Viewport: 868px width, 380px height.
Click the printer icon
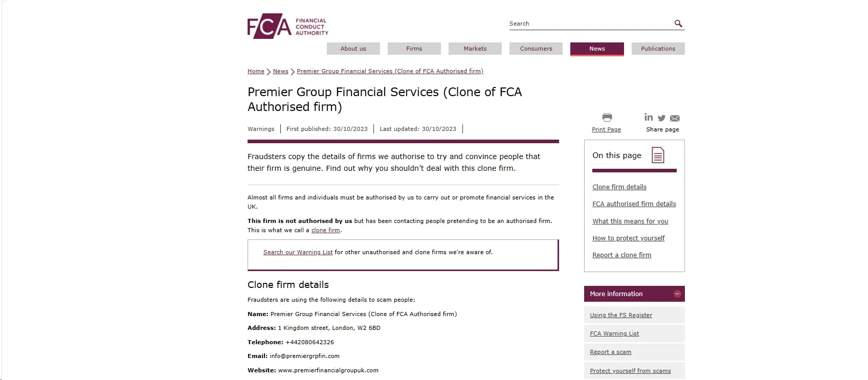(x=607, y=117)
